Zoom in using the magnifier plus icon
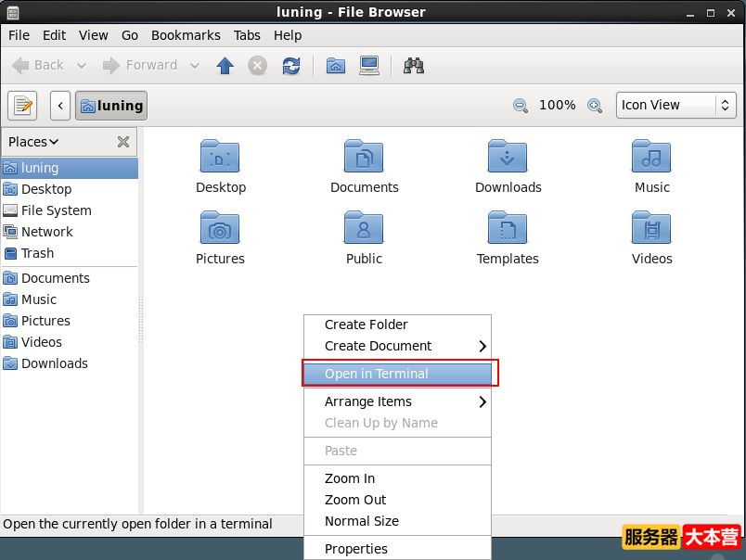Image resolution: width=746 pixels, height=560 pixels. pos(595,106)
